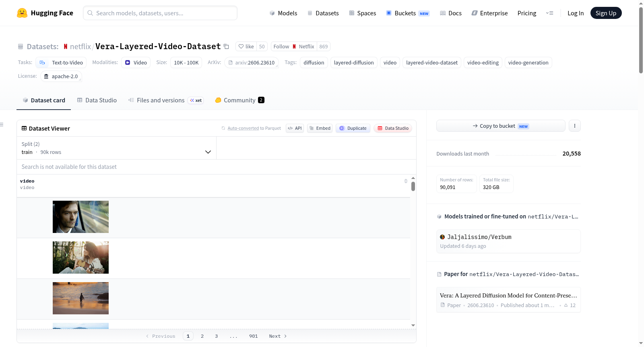Click the API button in Dataset Viewer
The image size is (644, 347).
point(295,128)
